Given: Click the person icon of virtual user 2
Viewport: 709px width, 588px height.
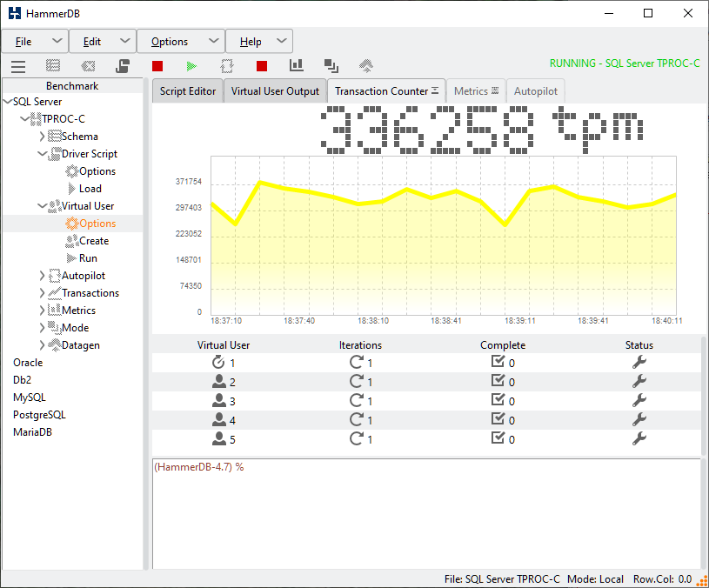Looking at the screenshot, I should pyautogui.click(x=219, y=382).
